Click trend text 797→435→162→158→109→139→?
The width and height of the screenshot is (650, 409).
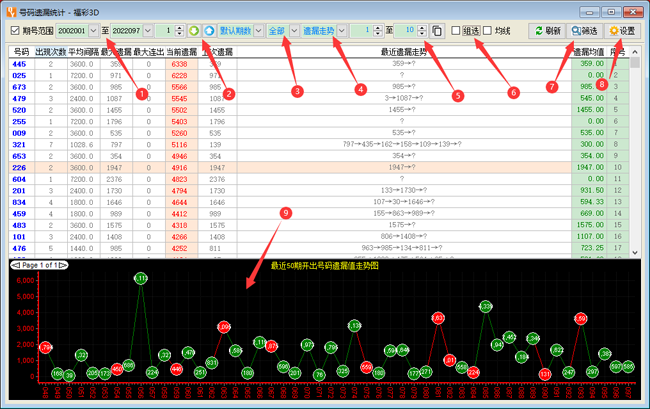[402, 144]
